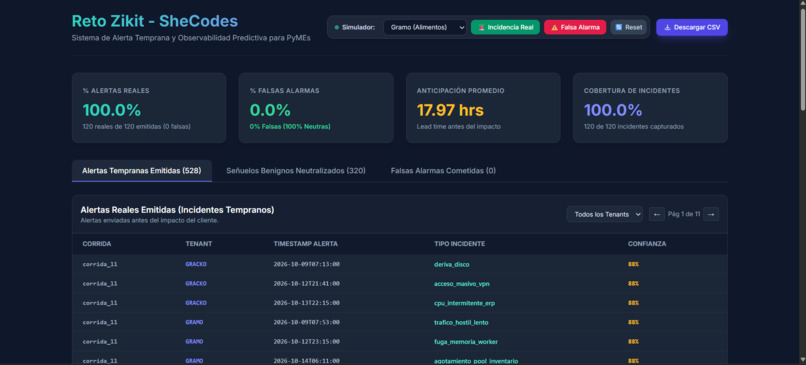Click the 17.97 hrs anticipation value
This screenshot has height=365, width=806.
point(450,110)
